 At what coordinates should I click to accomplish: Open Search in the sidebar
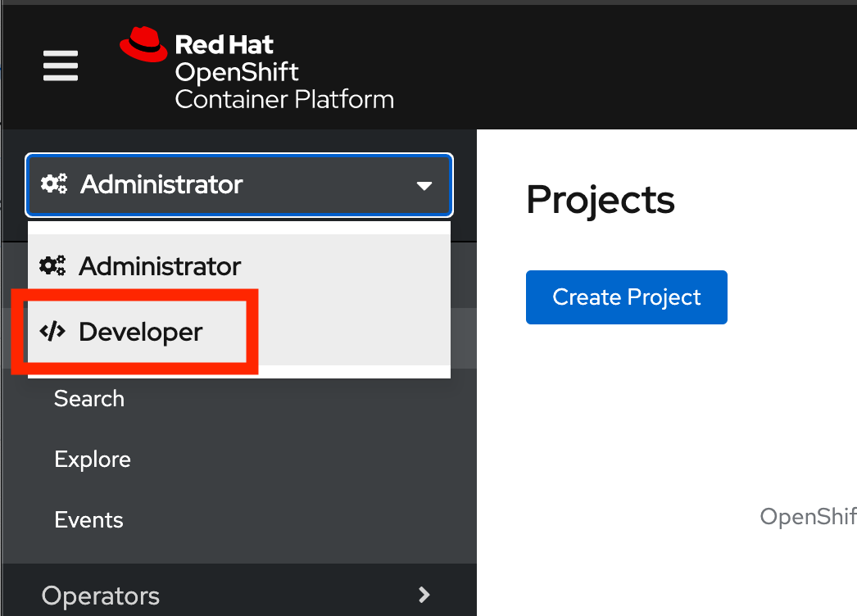click(x=89, y=398)
